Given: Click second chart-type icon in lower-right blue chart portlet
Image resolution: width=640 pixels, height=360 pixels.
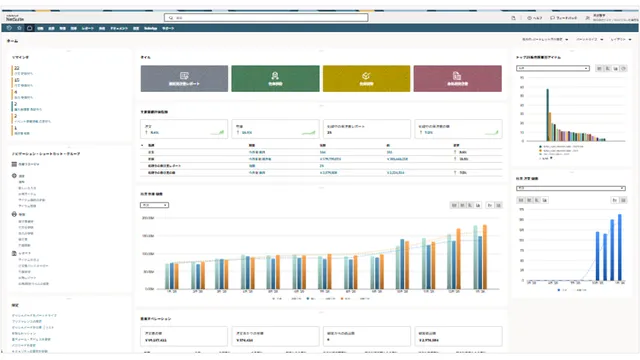Looking at the screenshot, I should tap(529, 200).
